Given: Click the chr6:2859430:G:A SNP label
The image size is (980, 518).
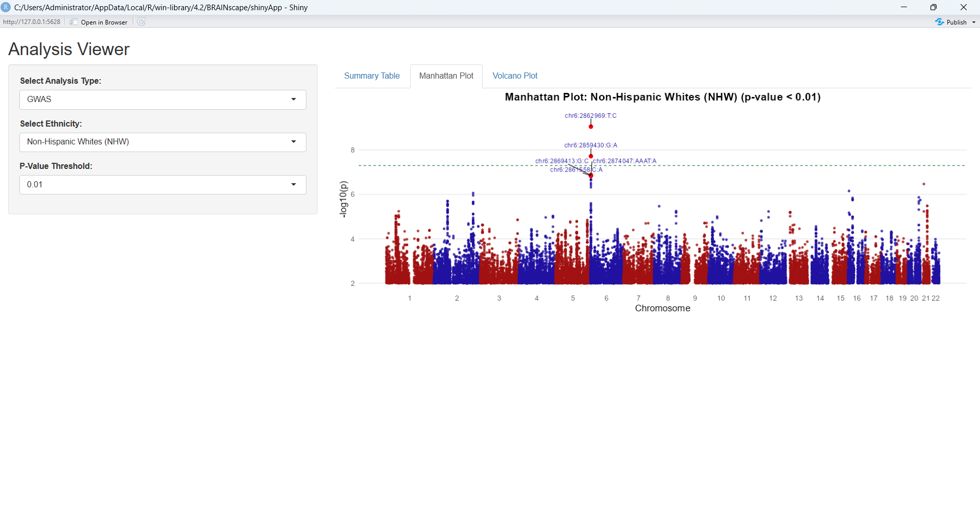Looking at the screenshot, I should [x=590, y=145].
